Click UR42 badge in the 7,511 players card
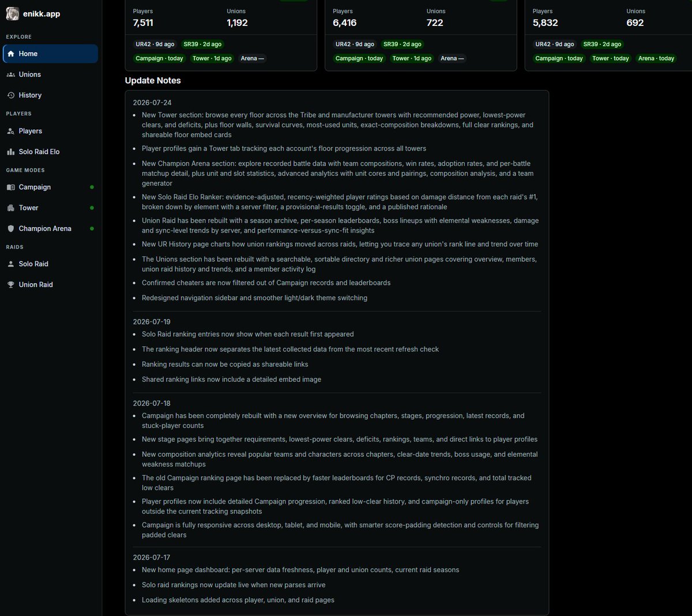This screenshot has width=692, height=616. tap(155, 44)
